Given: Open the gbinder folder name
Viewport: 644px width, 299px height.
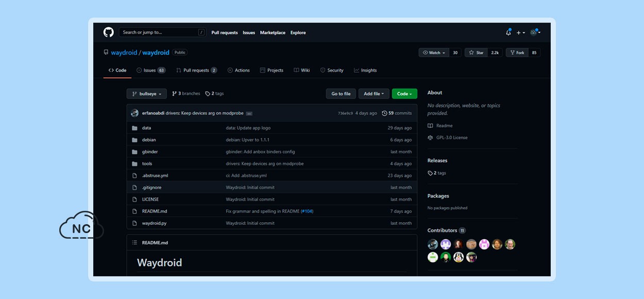Looking at the screenshot, I should tap(150, 152).
